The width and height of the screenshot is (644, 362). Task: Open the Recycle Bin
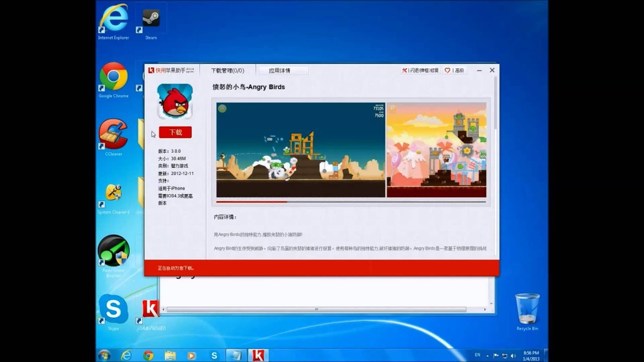point(527,312)
